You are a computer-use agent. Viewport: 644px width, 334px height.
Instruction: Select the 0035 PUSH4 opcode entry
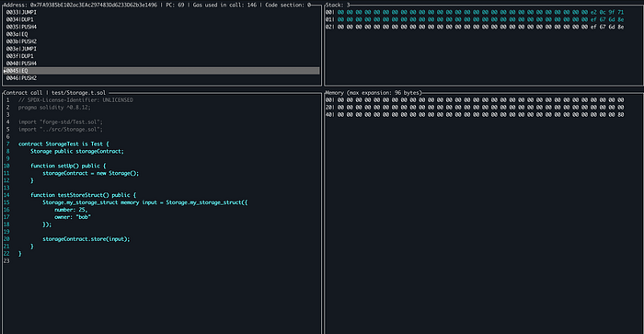tap(21, 27)
